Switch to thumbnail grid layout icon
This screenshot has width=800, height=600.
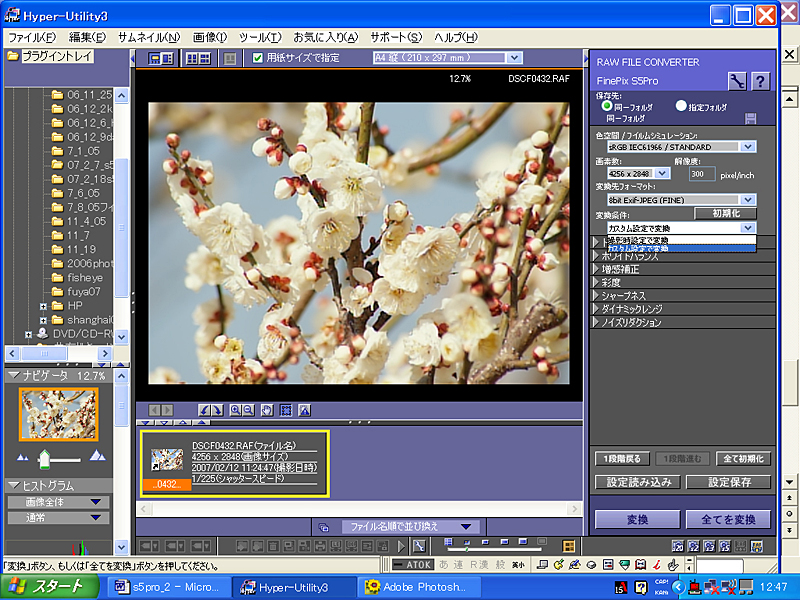(198, 58)
